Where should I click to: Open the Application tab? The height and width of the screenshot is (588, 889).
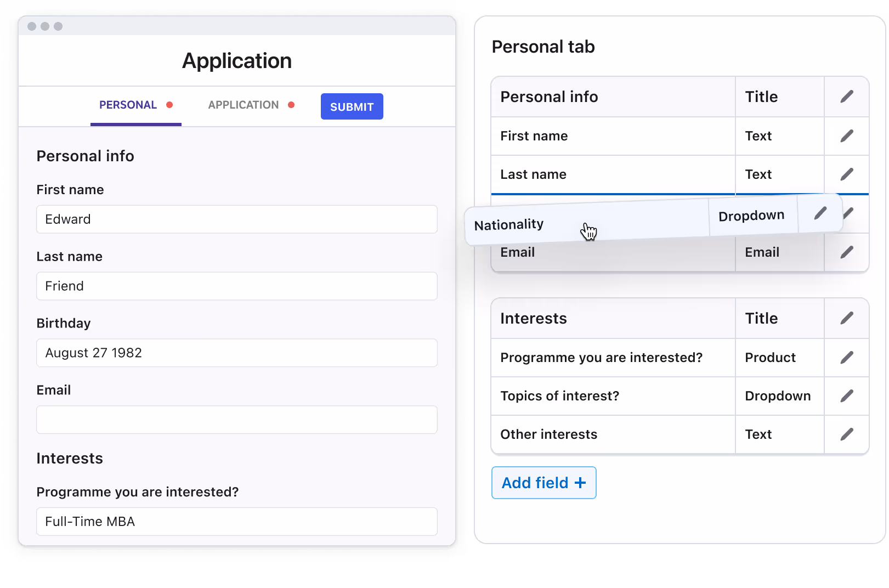pyautogui.click(x=244, y=105)
